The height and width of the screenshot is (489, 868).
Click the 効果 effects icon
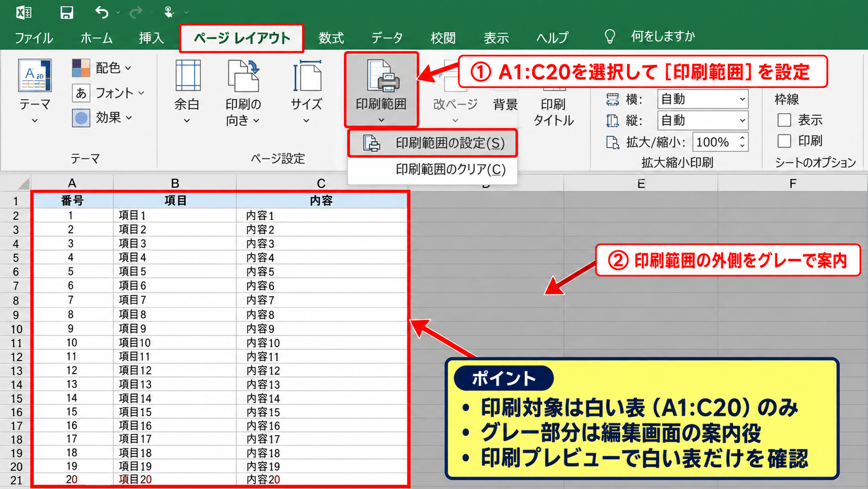coord(81,118)
